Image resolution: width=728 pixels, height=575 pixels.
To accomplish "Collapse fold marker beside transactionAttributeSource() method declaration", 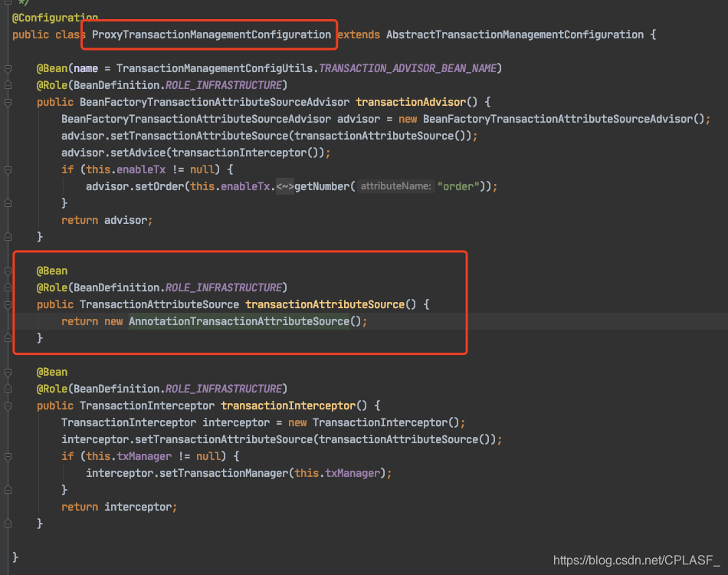I will pyautogui.click(x=8, y=304).
